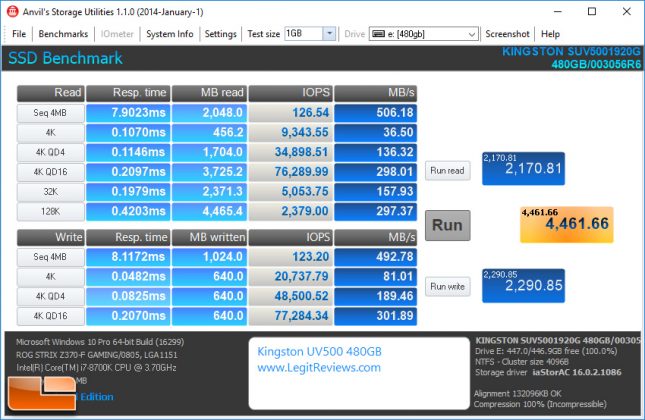
Task: Click the write 4K QD16 test button
Action: [x=51, y=316]
